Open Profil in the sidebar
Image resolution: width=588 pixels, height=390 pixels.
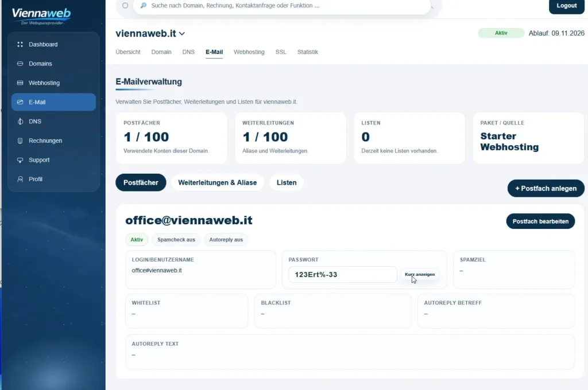point(53,179)
